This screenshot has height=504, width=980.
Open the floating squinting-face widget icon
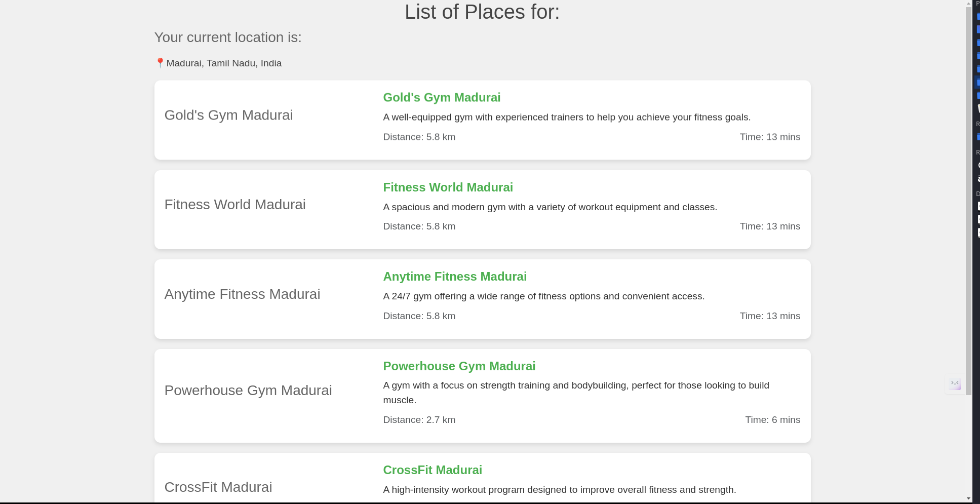pyautogui.click(x=955, y=384)
